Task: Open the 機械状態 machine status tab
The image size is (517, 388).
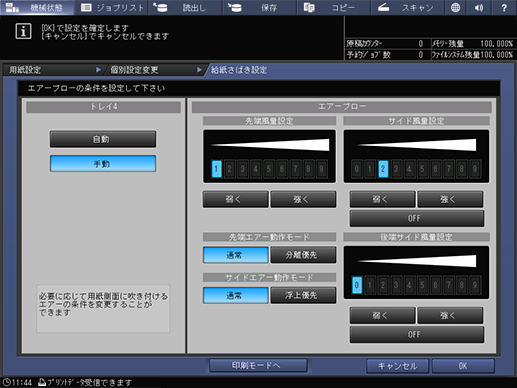Action: click(37, 7)
